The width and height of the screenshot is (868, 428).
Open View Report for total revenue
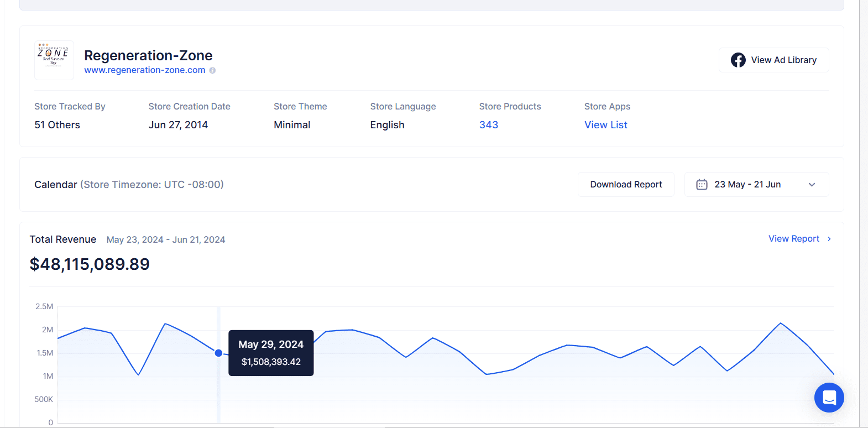(794, 239)
